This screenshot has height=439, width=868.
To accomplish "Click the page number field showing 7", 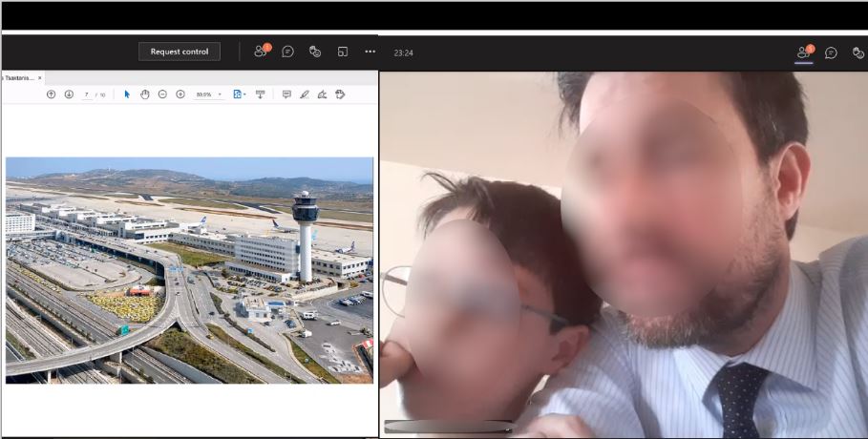I will coord(87,94).
